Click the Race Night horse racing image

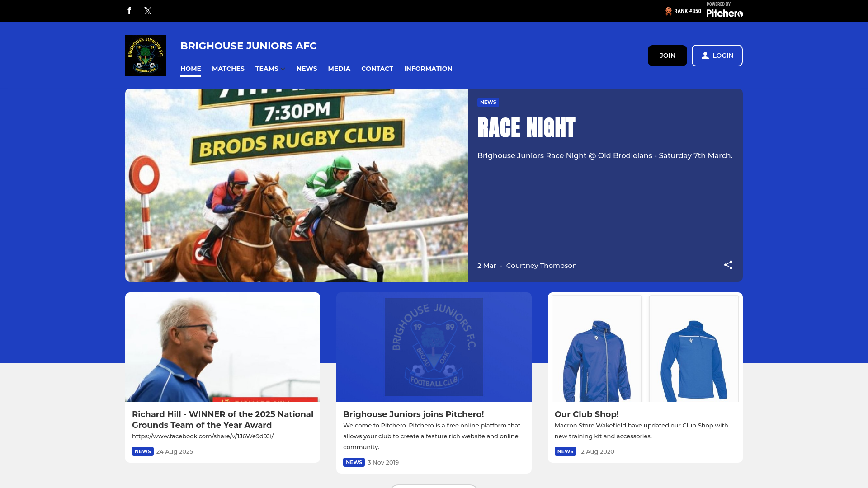coord(297,185)
